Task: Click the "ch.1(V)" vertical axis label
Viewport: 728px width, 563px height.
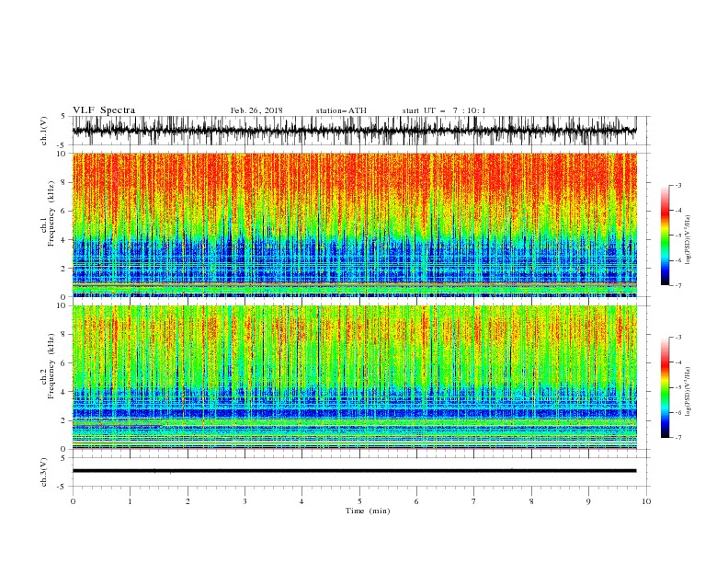Action: pos(44,131)
